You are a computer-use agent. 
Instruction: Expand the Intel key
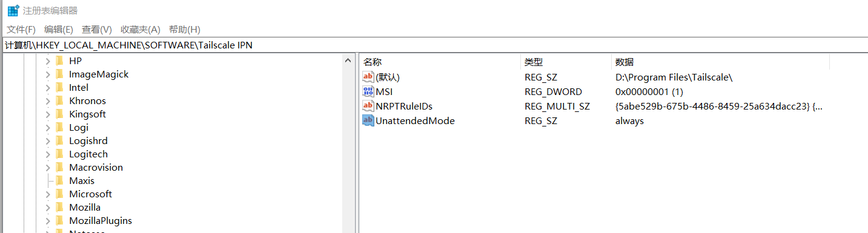pos(48,88)
